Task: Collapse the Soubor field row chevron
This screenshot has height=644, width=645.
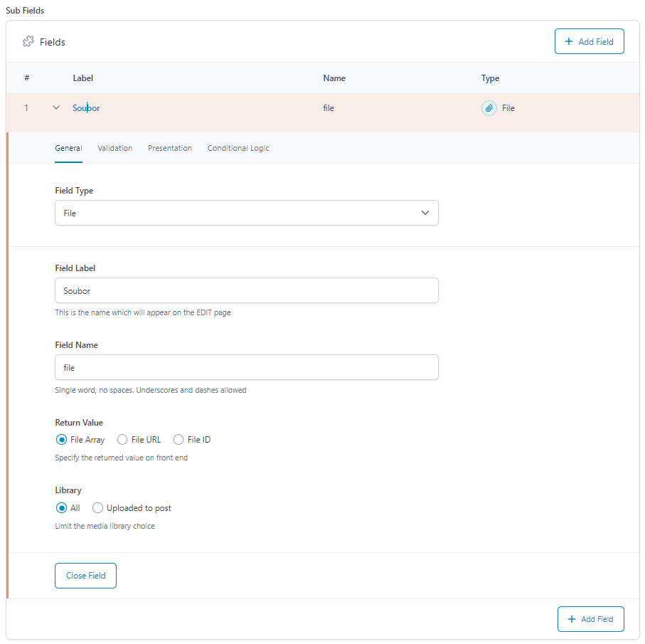Action: (56, 108)
